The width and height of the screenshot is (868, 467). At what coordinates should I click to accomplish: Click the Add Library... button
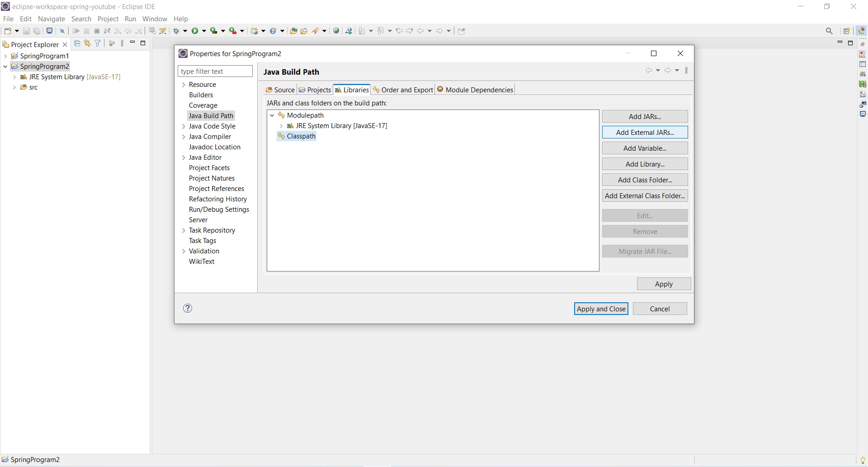(x=645, y=164)
